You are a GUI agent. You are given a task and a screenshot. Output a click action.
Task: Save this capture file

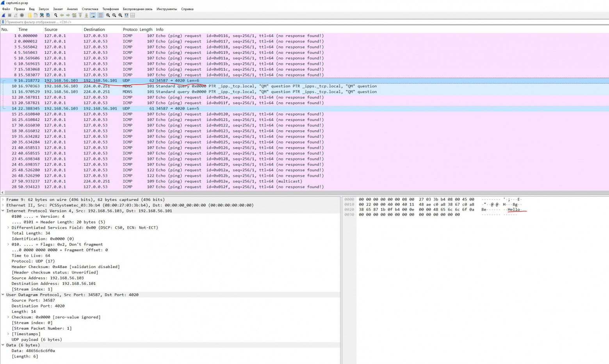pyautogui.click(x=36, y=15)
